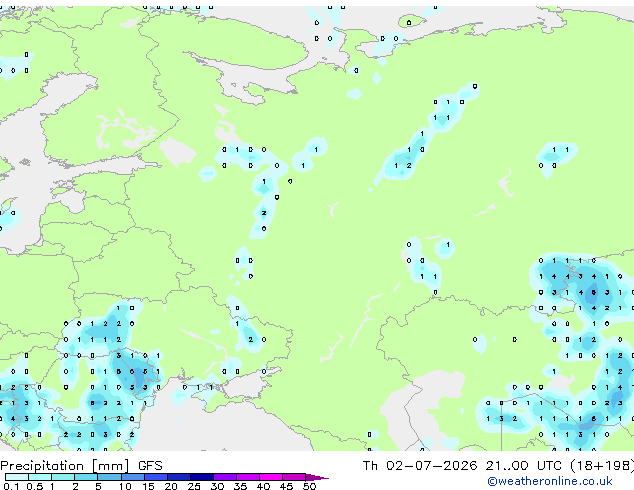634x490 pixels.
Task: Click the legend scale label '35'
Action: click(240, 486)
